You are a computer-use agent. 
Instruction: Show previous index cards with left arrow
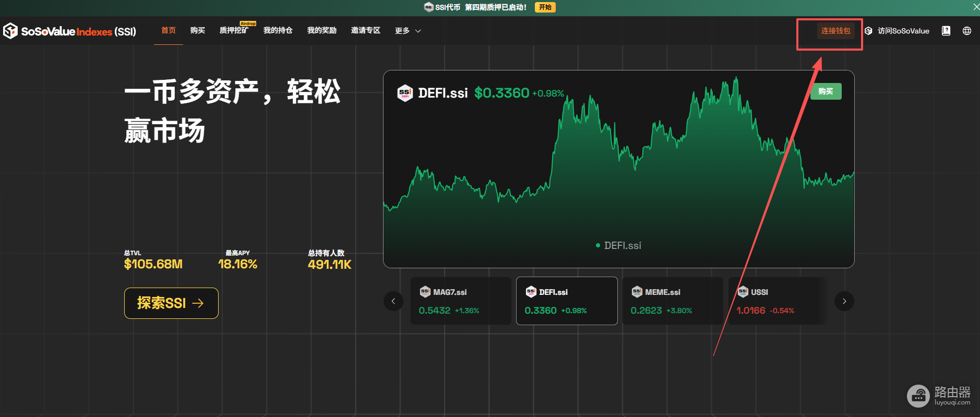tap(393, 301)
